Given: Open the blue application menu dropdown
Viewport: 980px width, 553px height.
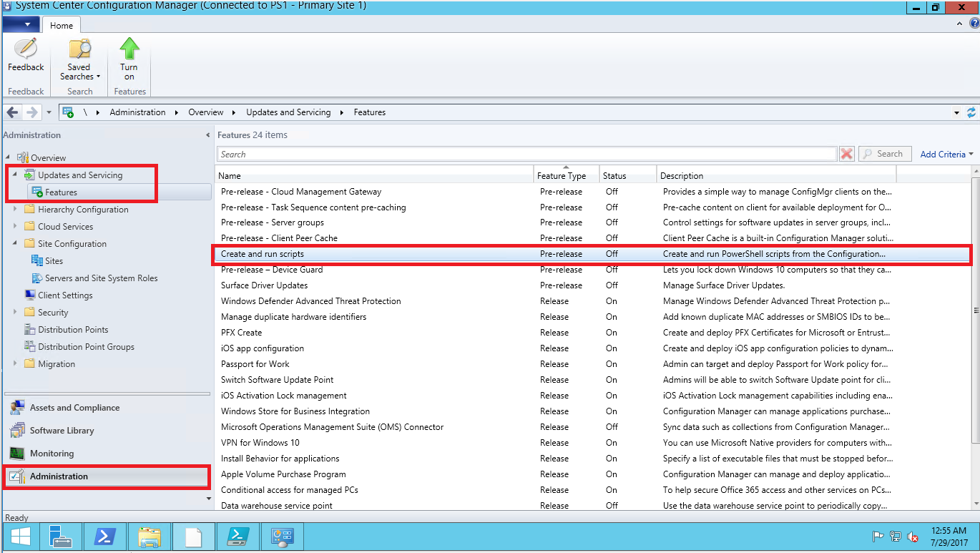Looking at the screenshot, I should click(x=20, y=24).
